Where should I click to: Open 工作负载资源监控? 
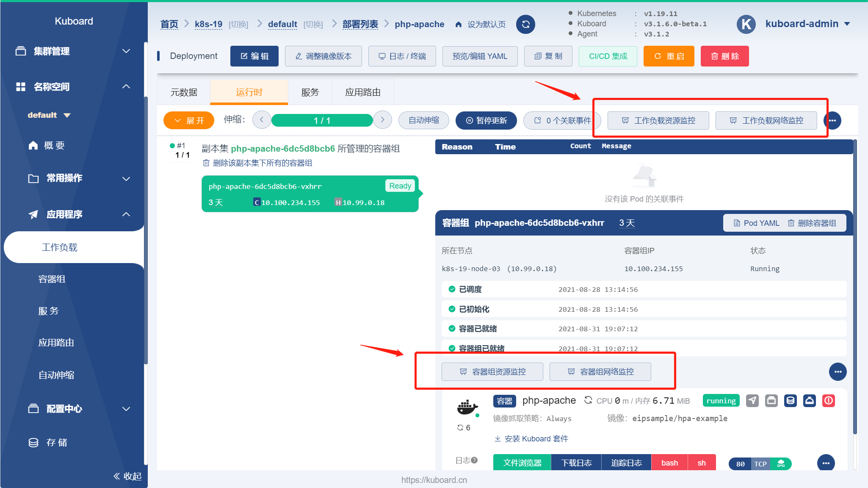coord(658,121)
